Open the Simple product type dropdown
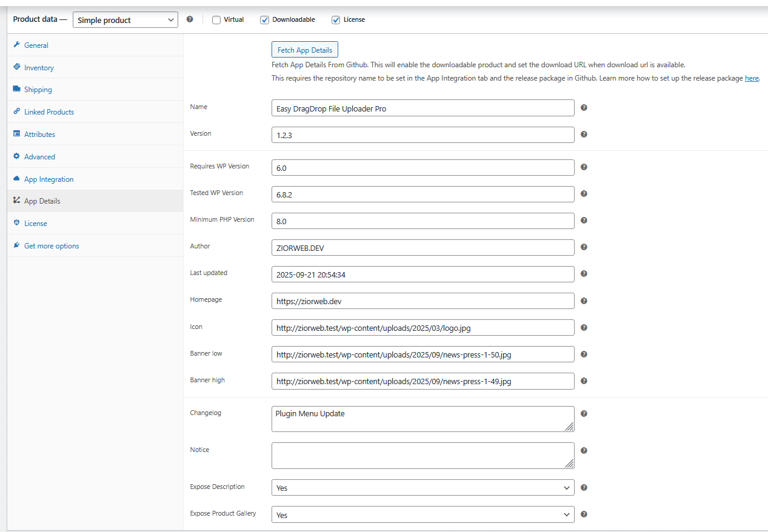Screen dimensions: 768x532 click(x=125, y=20)
